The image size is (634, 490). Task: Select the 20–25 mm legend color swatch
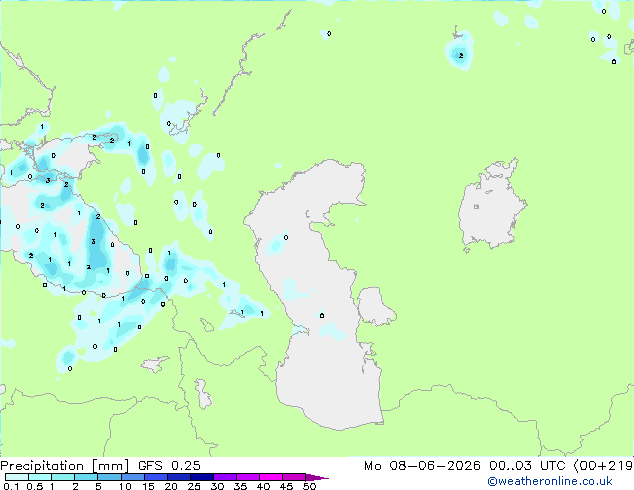pyautogui.click(x=178, y=477)
